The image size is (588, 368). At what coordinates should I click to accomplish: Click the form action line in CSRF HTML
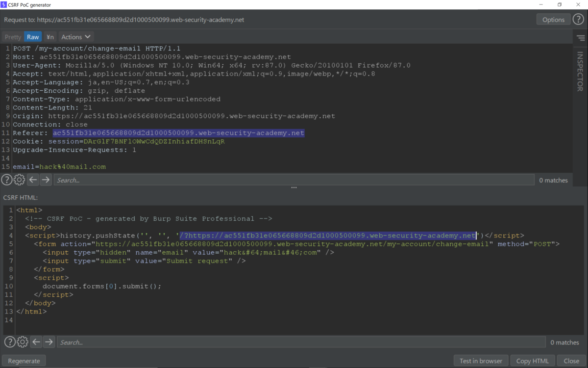tap(296, 244)
